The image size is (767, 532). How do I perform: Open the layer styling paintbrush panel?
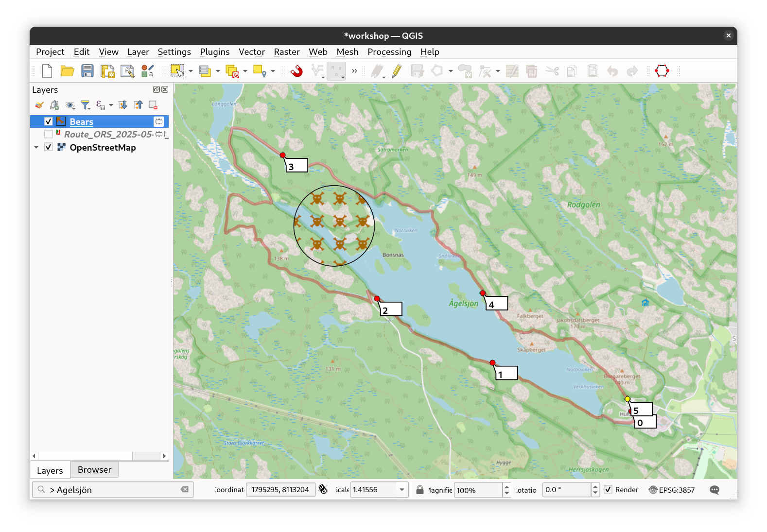(x=39, y=105)
